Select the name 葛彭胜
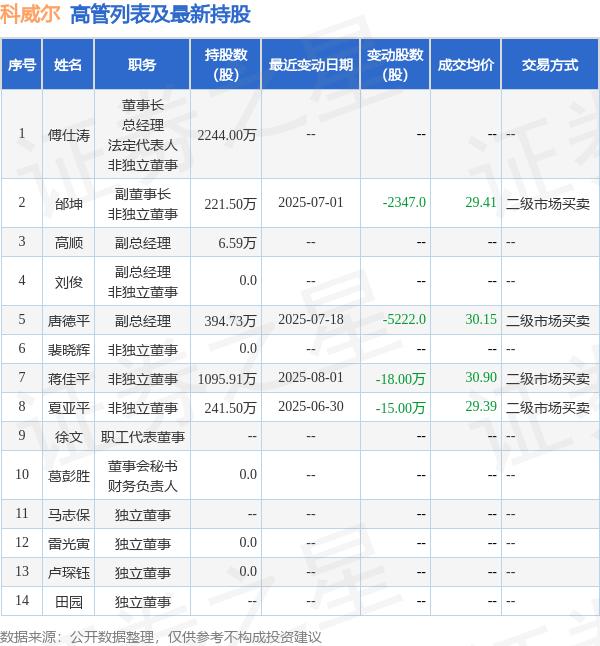Screen dimensions: 600x646 tap(69, 476)
